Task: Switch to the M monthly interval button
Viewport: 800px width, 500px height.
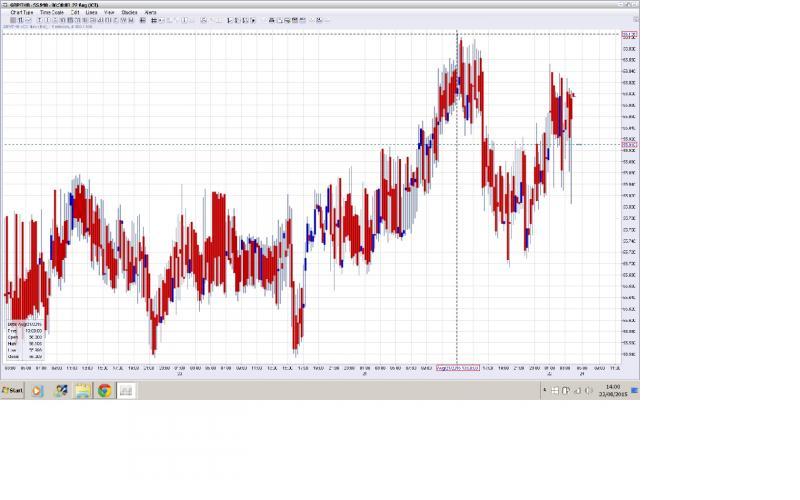Action: pyautogui.click(x=131, y=20)
